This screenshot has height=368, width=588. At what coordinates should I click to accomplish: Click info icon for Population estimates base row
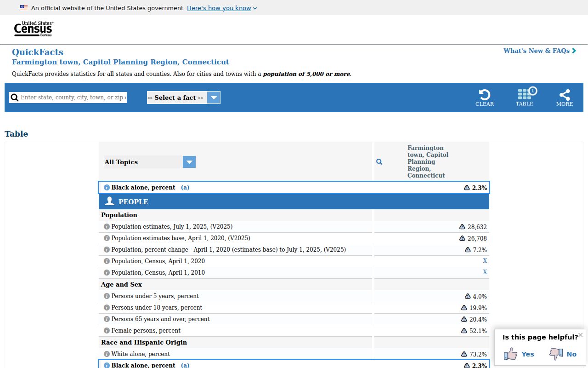point(107,238)
